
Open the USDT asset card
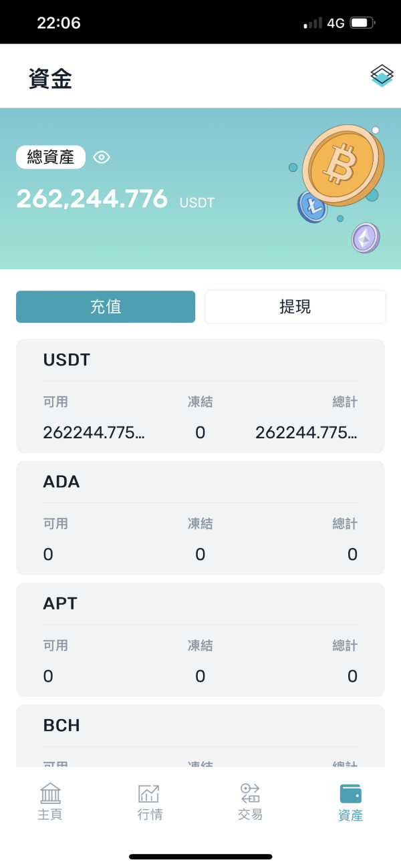pyautogui.click(x=200, y=396)
